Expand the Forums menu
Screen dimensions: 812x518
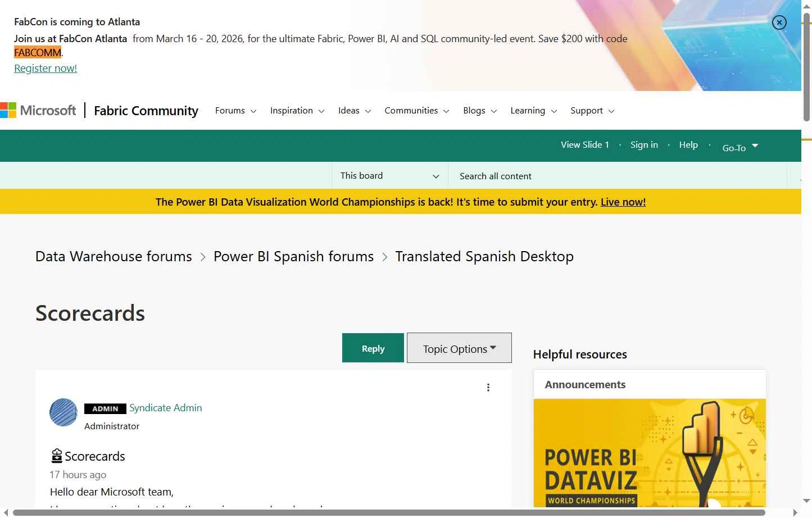pos(235,111)
